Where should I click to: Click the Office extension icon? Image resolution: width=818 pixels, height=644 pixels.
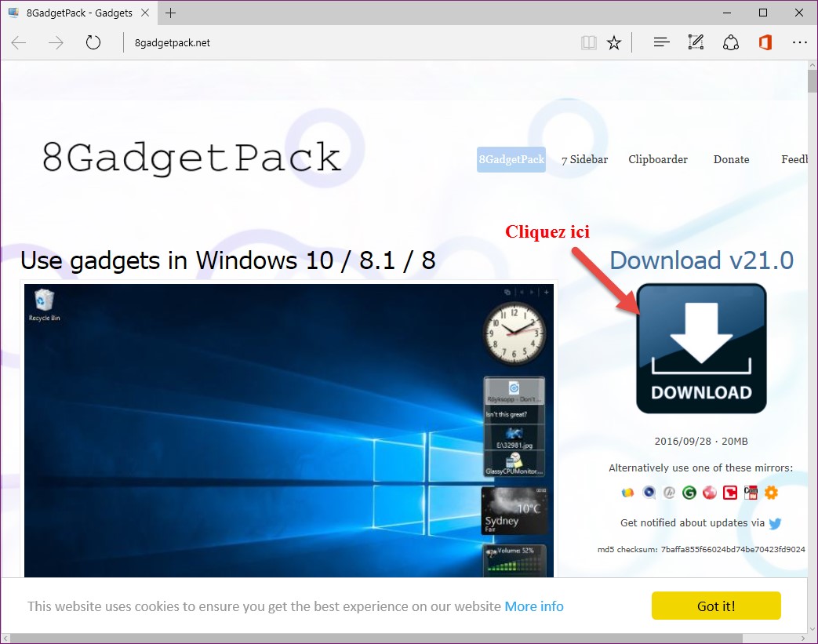pyautogui.click(x=765, y=43)
